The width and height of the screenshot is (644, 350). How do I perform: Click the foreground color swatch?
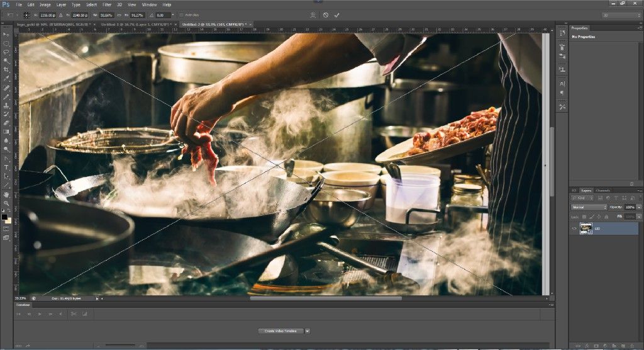pos(4,217)
